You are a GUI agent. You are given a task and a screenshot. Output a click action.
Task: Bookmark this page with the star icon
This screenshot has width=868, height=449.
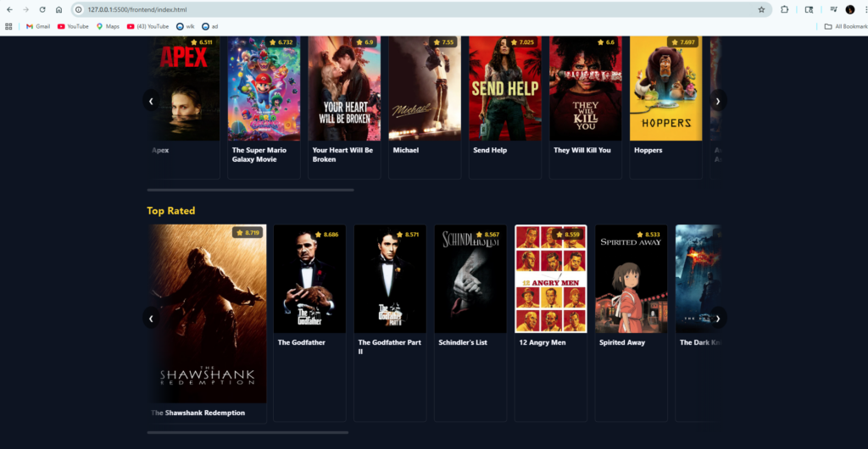(761, 9)
